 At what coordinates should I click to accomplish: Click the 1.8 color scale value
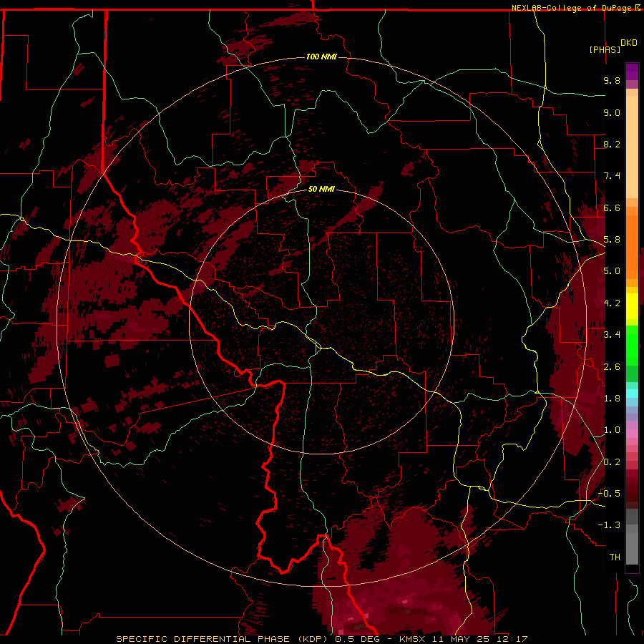tap(612, 399)
